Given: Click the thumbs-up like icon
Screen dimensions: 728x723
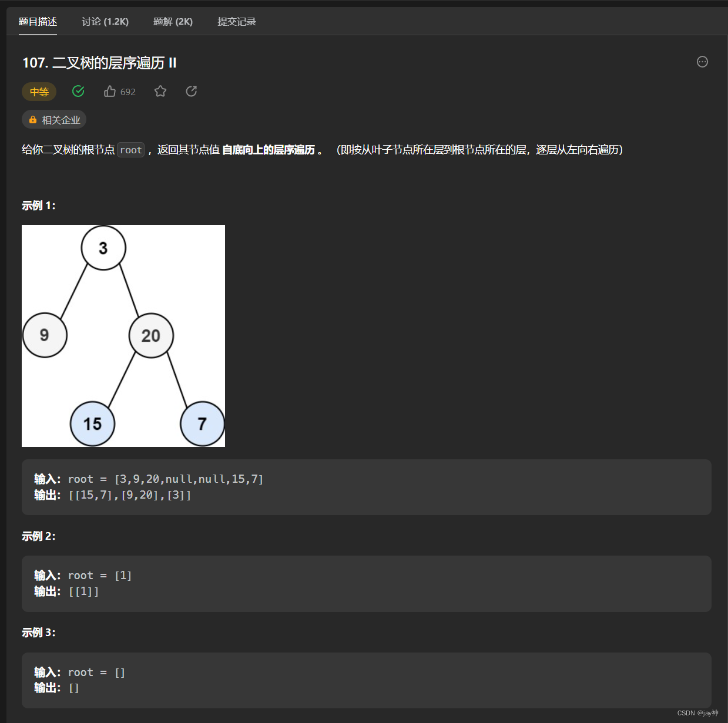Looking at the screenshot, I should (x=109, y=91).
